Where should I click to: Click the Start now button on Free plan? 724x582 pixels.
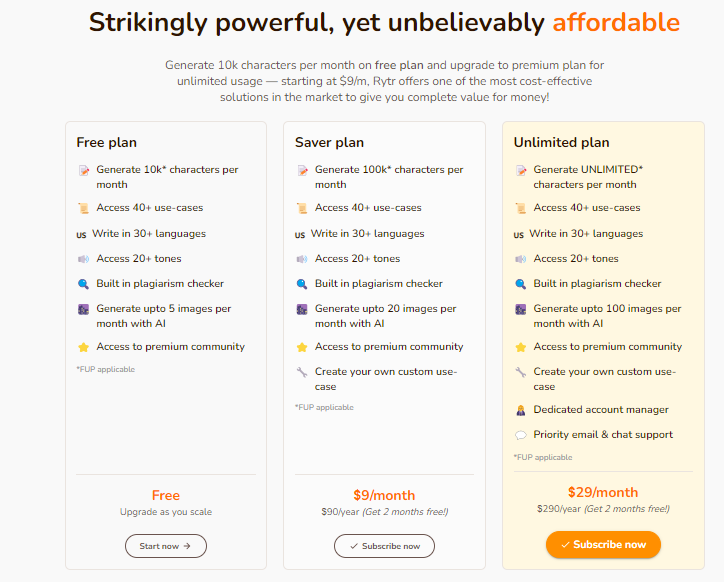click(x=166, y=546)
